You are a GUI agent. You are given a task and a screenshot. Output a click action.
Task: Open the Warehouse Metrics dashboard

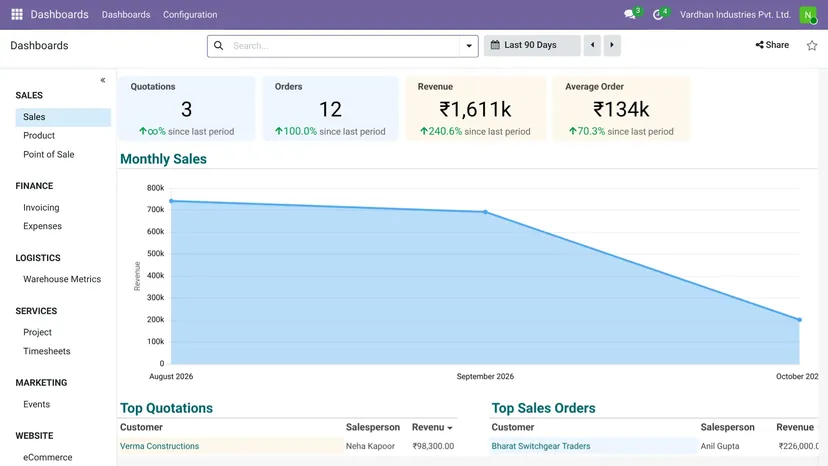(x=62, y=279)
